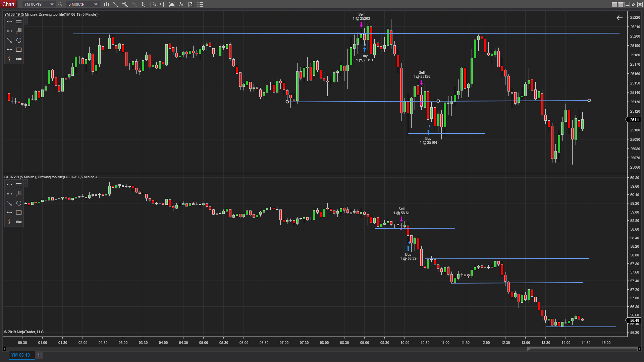Select Ray tool in CL drawing tile
The width and height of the screenshot is (644, 362).
[9, 194]
